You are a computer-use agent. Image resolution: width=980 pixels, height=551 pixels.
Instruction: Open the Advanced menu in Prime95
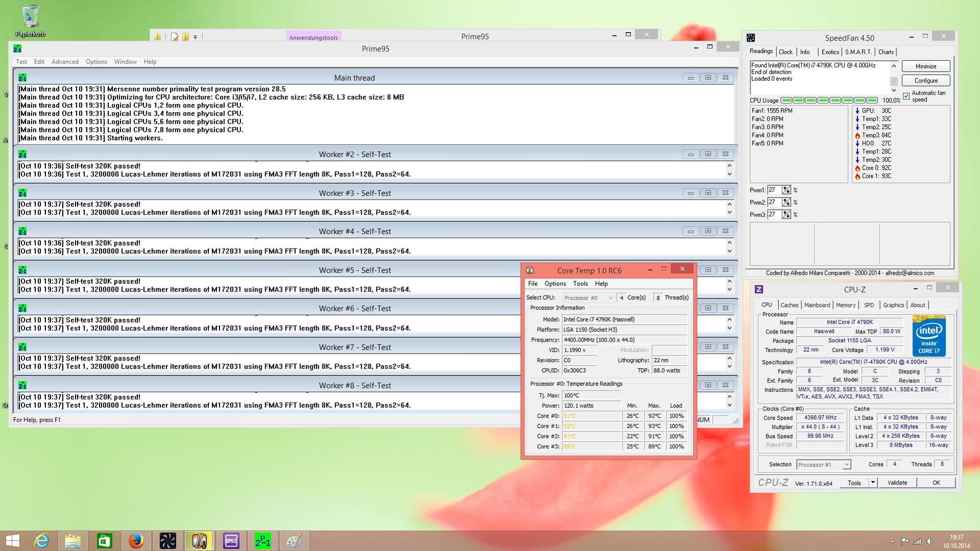tap(65, 62)
